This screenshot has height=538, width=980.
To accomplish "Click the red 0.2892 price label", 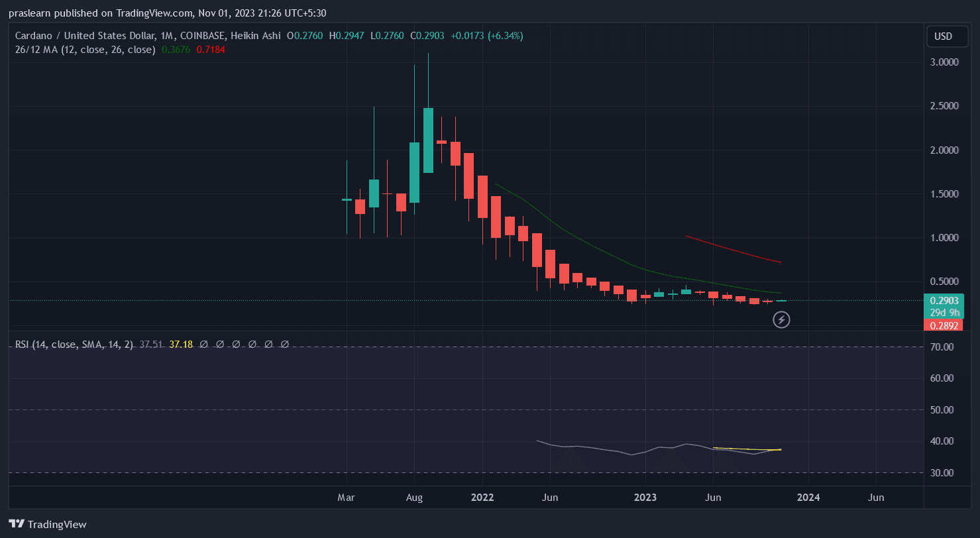I will click(x=943, y=325).
